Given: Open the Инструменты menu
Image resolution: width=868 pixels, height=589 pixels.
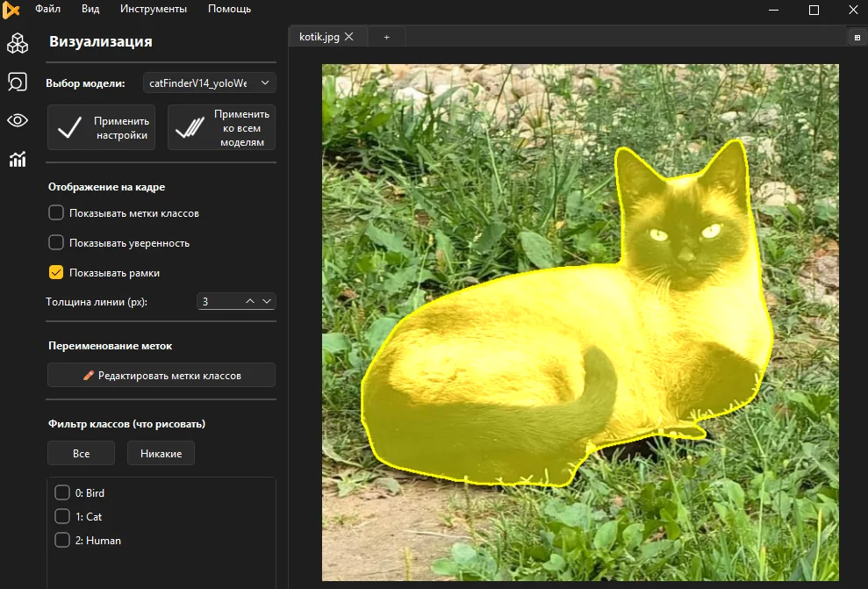Looking at the screenshot, I should tap(154, 9).
